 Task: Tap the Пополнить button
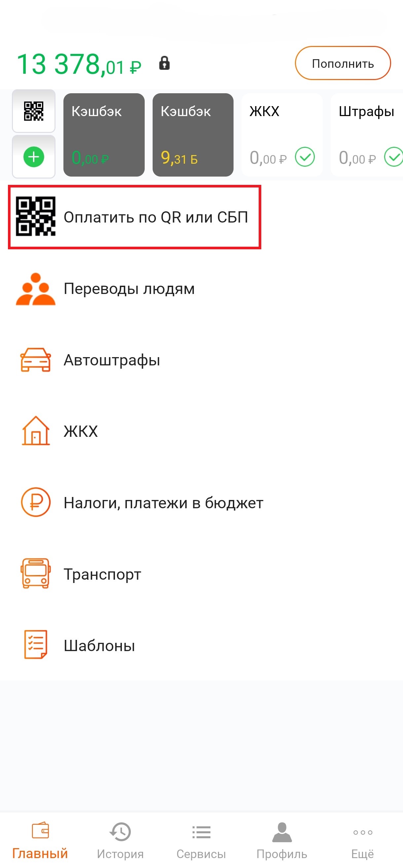[x=343, y=63]
